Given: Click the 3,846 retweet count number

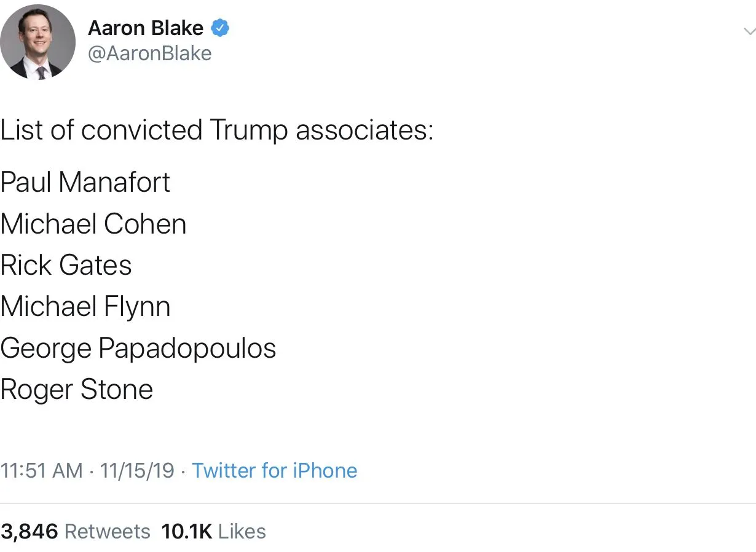Looking at the screenshot, I should point(30,531).
